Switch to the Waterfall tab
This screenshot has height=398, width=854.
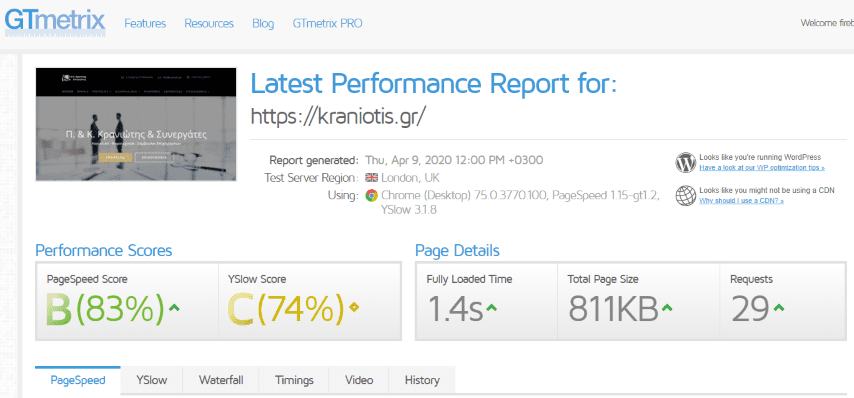coord(221,380)
